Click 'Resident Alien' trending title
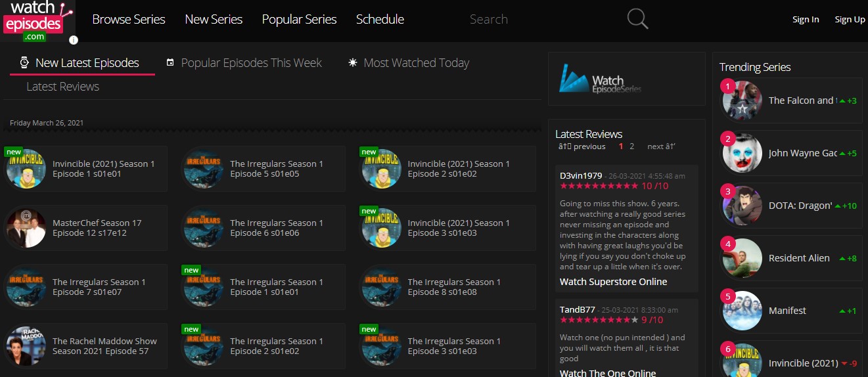868x377 pixels. [799, 258]
